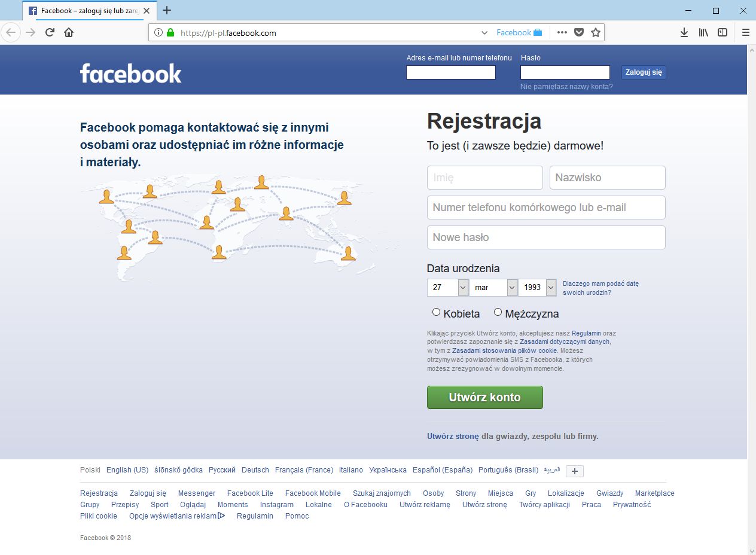
Task: Reload the current page
Action: click(x=50, y=32)
